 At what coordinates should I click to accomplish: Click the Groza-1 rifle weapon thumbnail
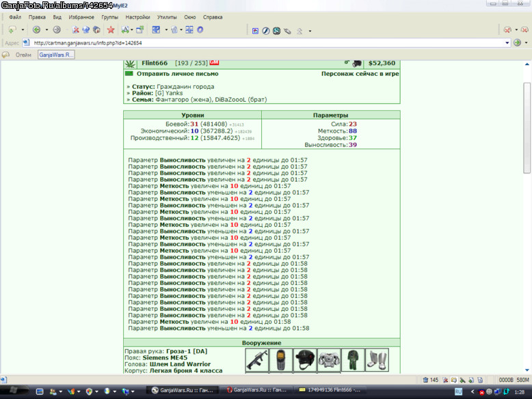tap(257, 359)
